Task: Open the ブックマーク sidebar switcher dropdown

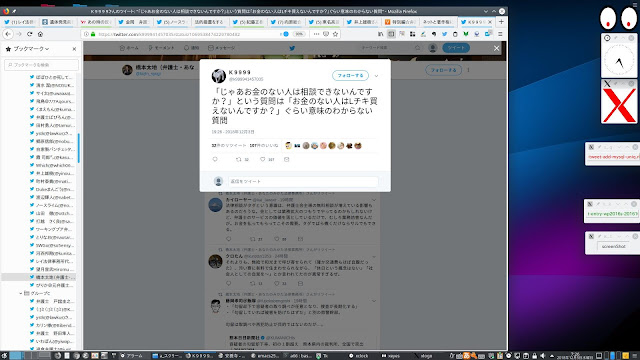Action: 28,49
